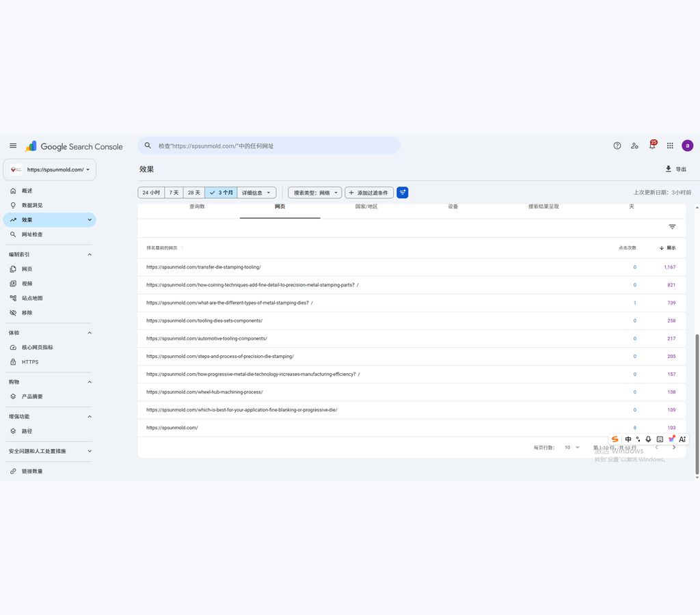Open the help question mark icon
700x615 pixels.
tap(617, 146)
